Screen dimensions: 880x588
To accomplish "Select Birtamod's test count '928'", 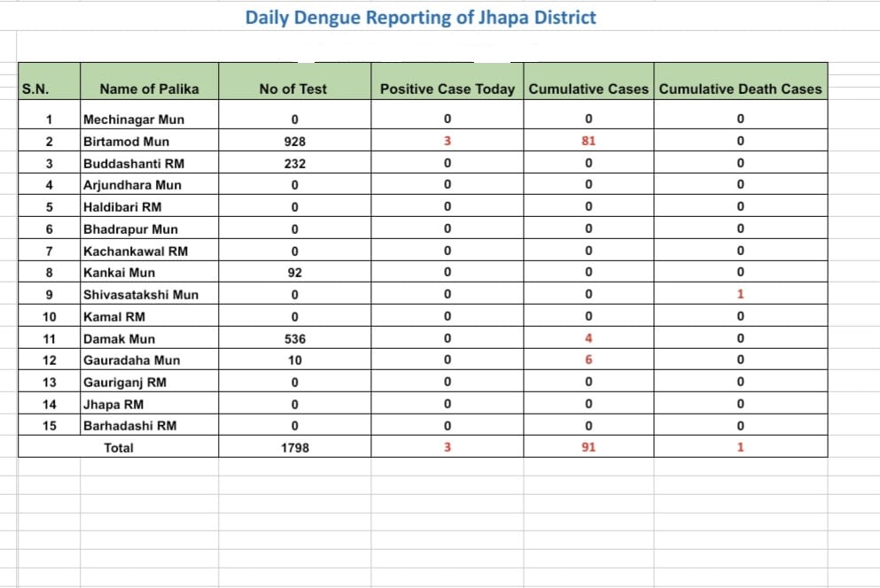I will tap(294, 142).
